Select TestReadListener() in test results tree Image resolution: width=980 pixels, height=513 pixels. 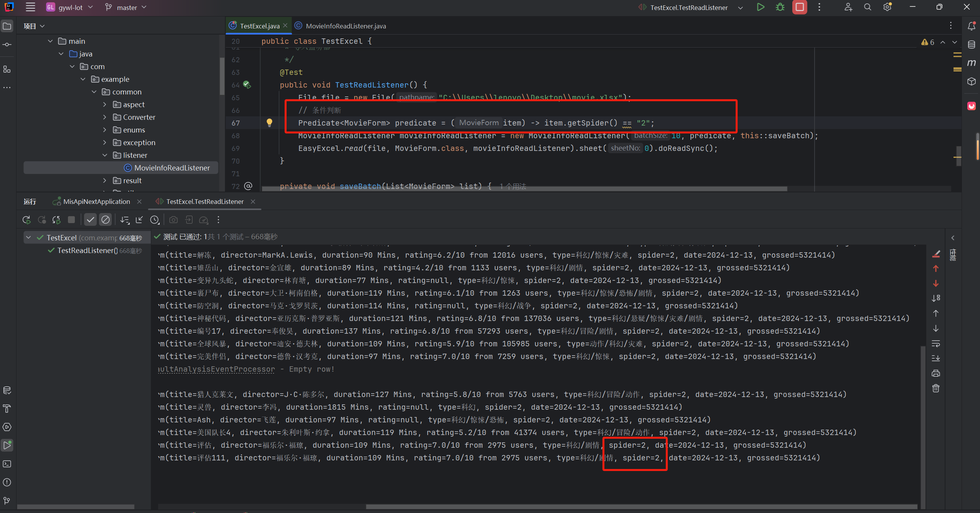click(x=88, y=250)
